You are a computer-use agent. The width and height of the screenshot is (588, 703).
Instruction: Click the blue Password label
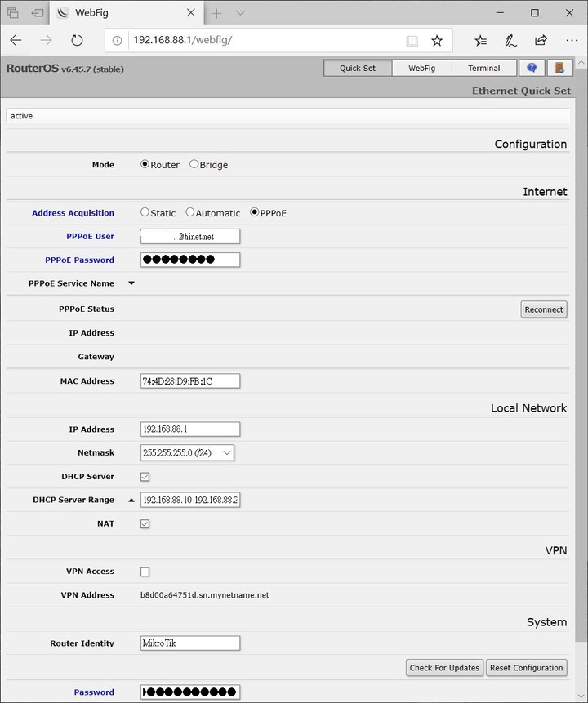tap(94, 692)
